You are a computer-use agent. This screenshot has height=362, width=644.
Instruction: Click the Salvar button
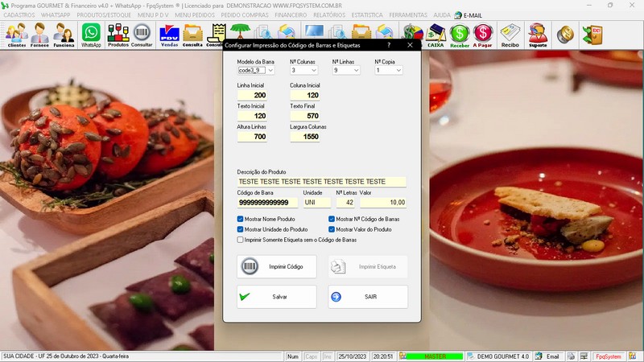[277, 297]
